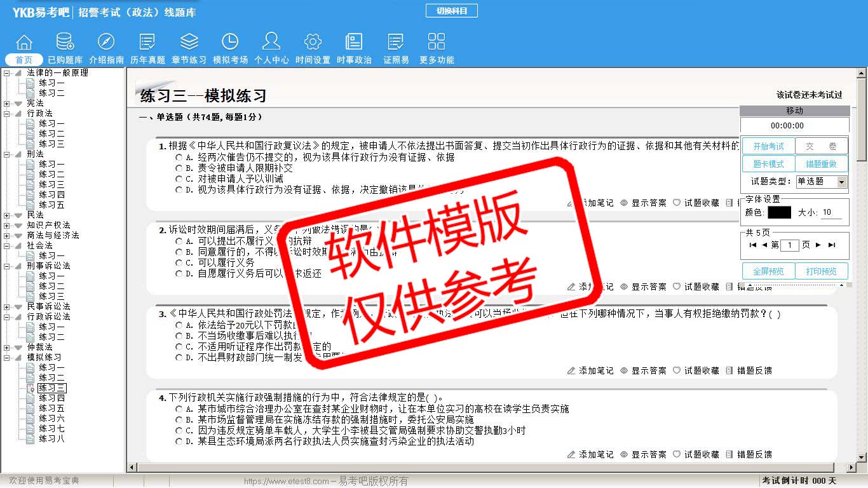Click the 切换科目 button

[x=451, y=11]
